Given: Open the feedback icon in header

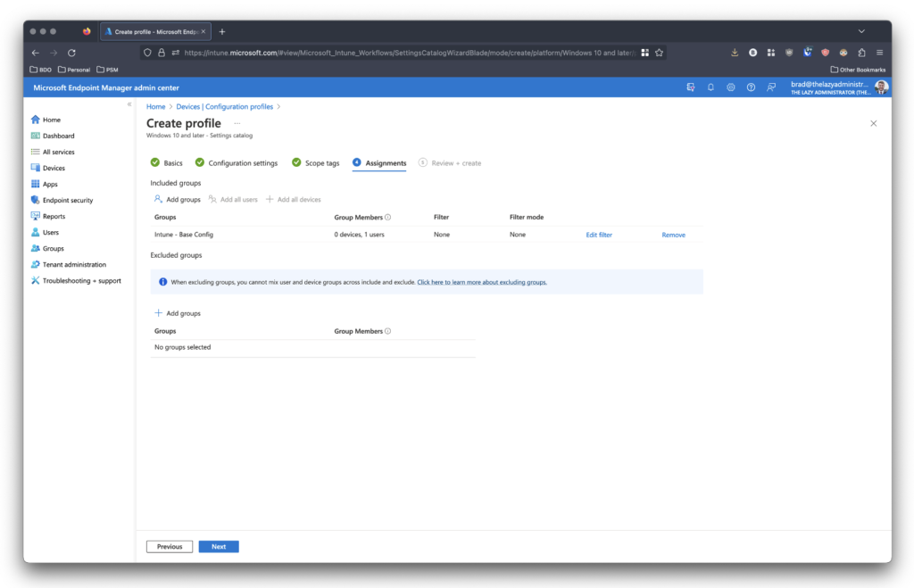Looking at the screenshot, I should point(771,87).
